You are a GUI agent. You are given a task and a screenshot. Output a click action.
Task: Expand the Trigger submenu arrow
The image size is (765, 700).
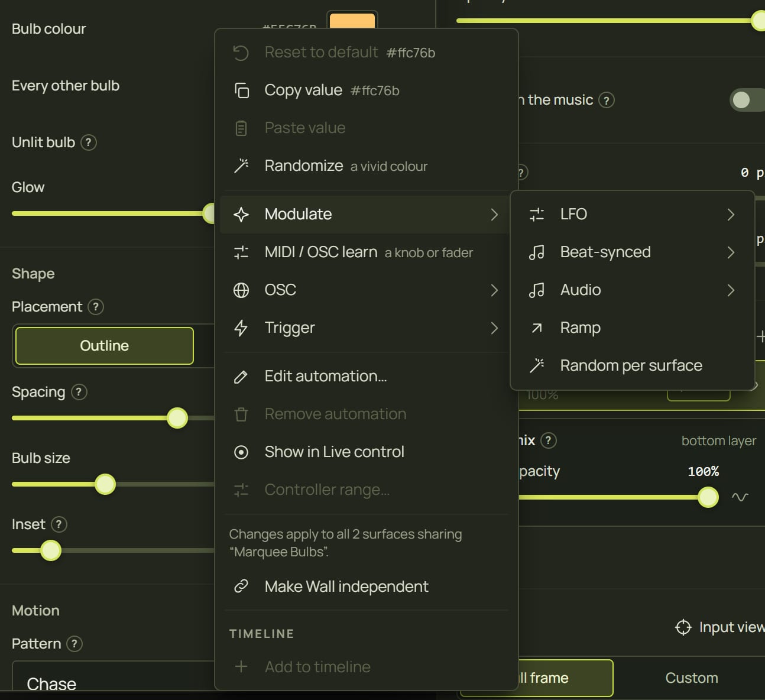(x=495, y=328)
